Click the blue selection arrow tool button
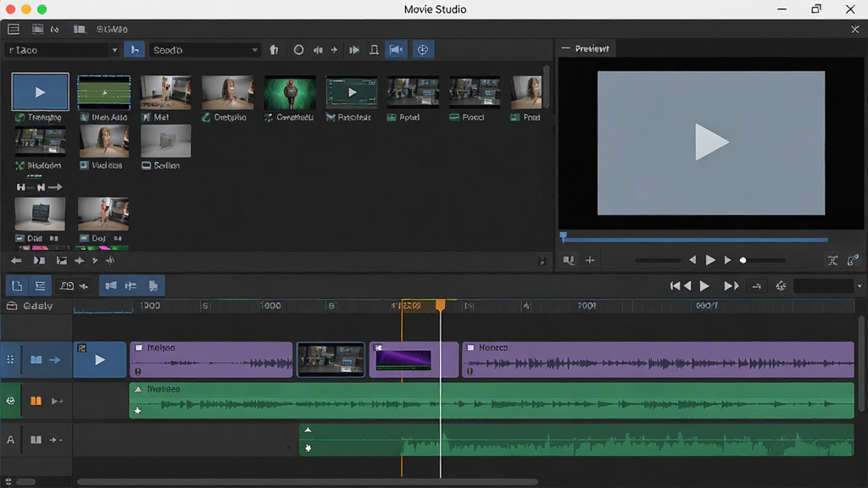 (x=135, y=50)
